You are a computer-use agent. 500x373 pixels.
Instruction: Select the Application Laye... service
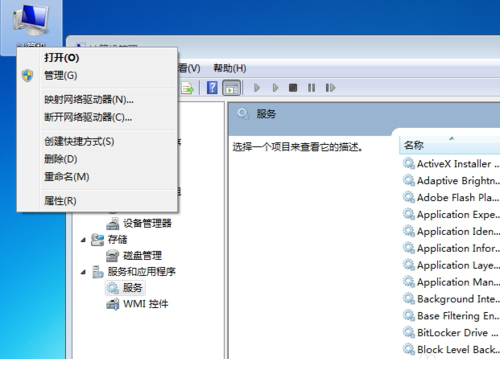(458, 265)
